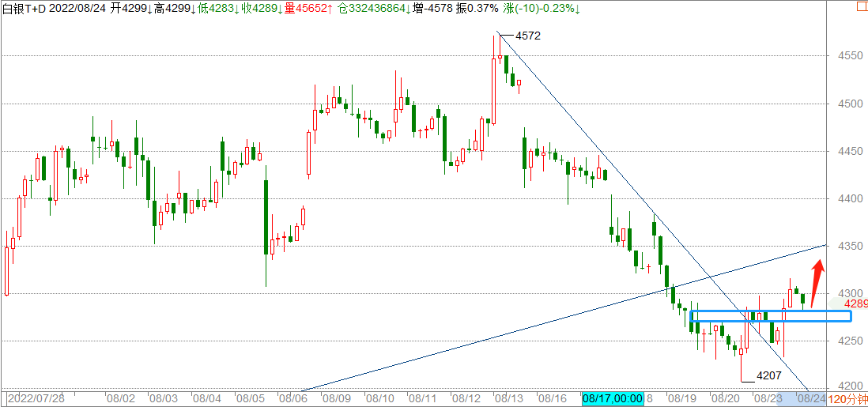Viewport: 868px width, 407px height.
Task: Click the 08/02 date on time axis
Action: (x=121, y=398)
